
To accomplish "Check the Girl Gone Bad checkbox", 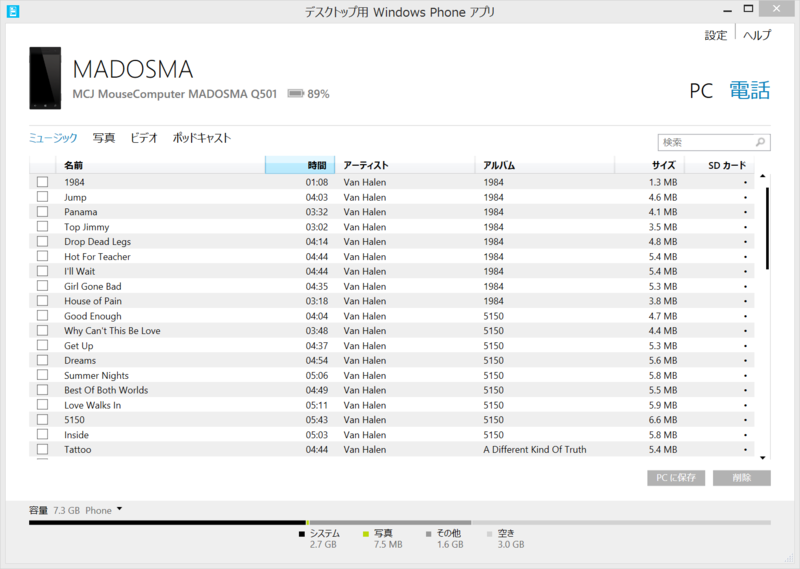I will [x=42, y=286].
